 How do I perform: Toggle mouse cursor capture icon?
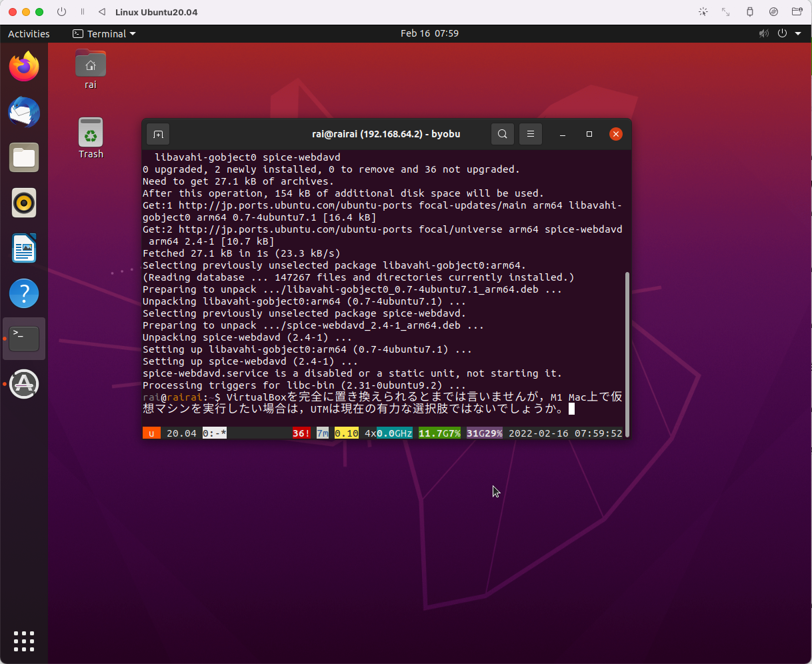coord(703,12)
